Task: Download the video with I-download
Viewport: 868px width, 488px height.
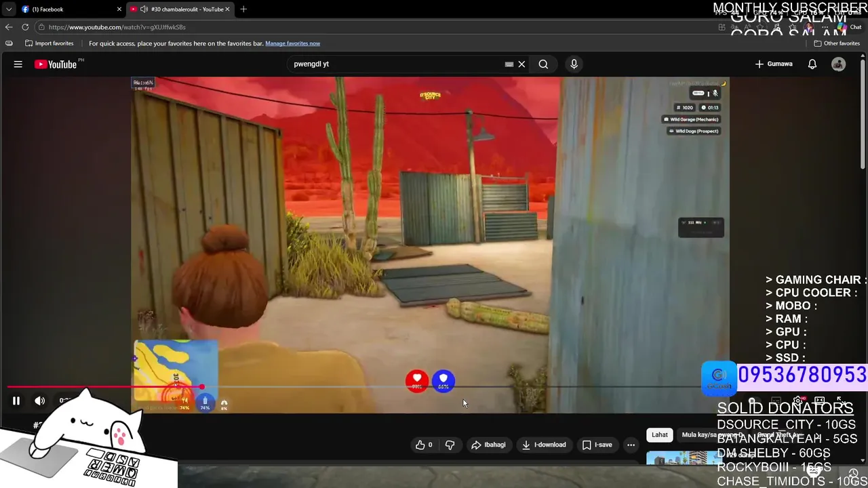Action: pyautogui.click(x=543, y=445)
